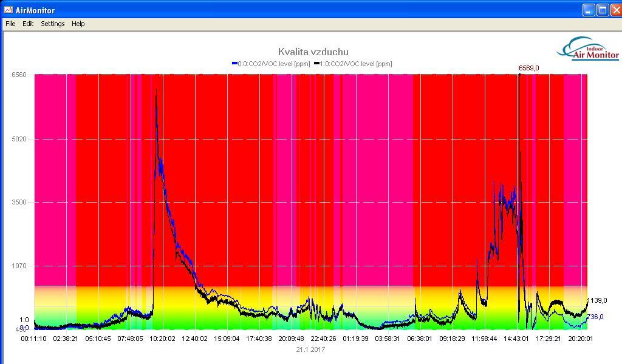
Task: Click the 1139,0 end value label
Action: click(x=597, y=300)
